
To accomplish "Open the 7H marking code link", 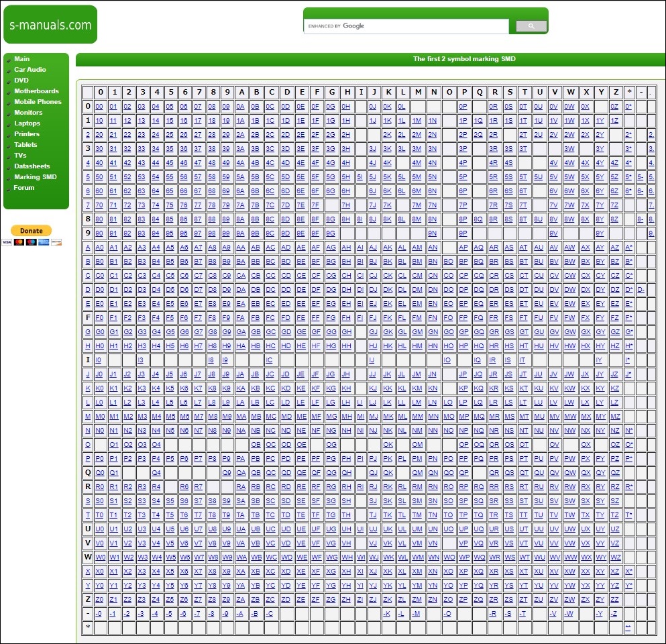I will click(x=346, y=205).
